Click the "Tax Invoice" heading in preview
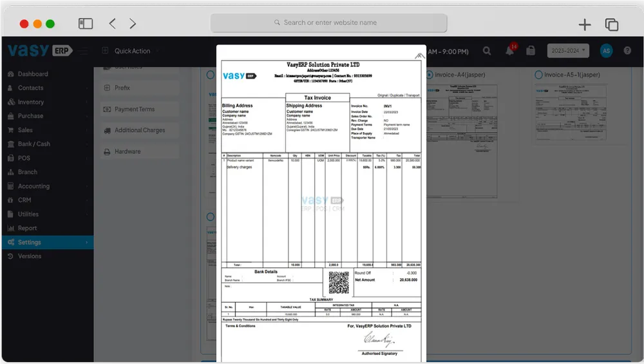The height and width of the screenshot is (364, 644). click(317, 98)
